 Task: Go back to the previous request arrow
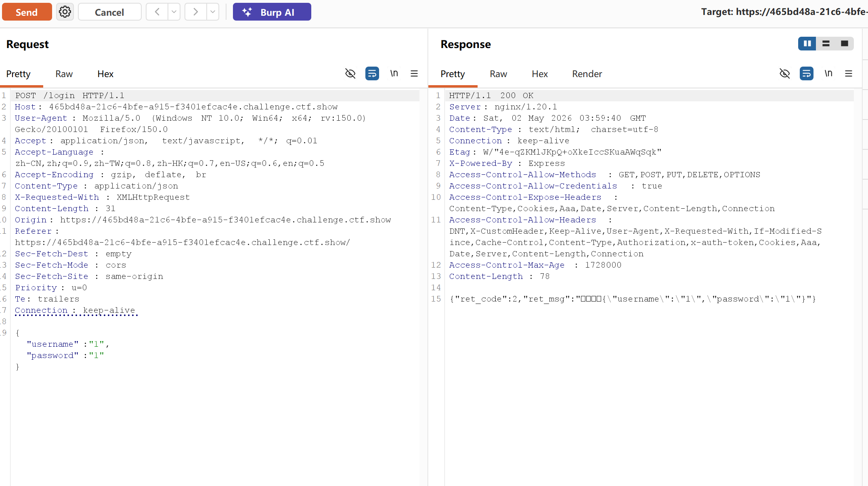coord(157,12)
